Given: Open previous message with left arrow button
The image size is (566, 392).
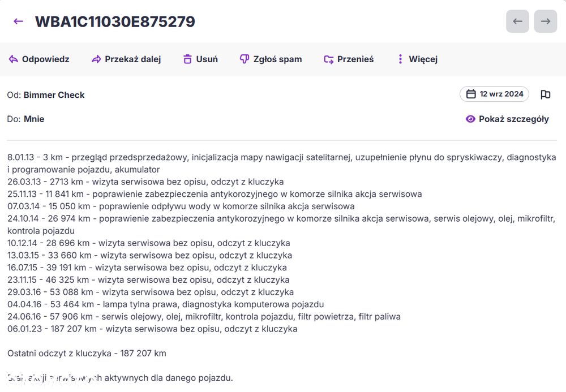Looking at the screenshot, I should tap(517, 21).
